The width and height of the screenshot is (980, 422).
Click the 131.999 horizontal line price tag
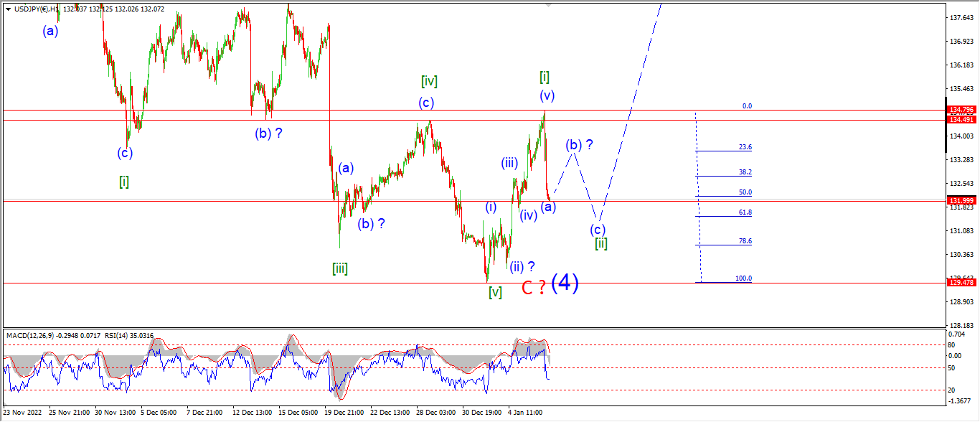(961, 200)
